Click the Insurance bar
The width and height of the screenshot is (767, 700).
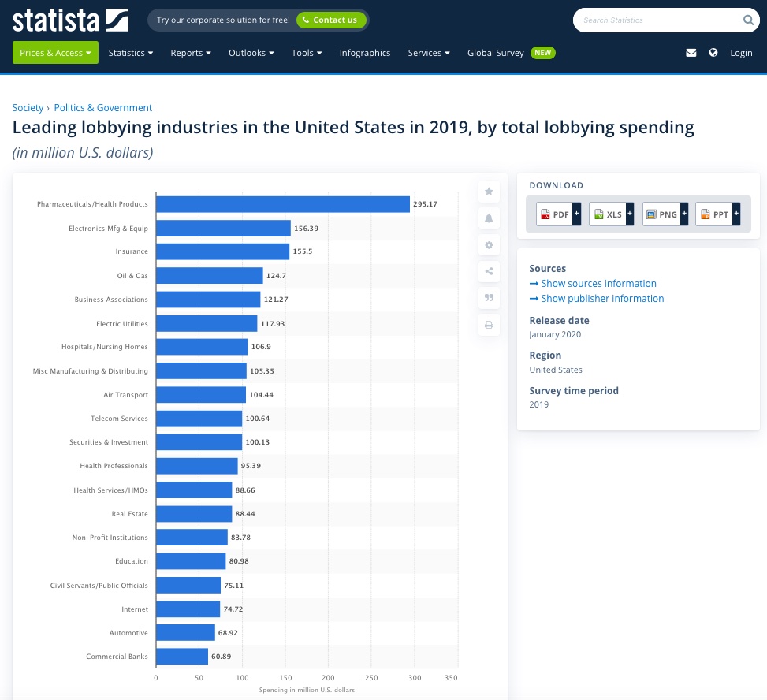click(222, 251)
